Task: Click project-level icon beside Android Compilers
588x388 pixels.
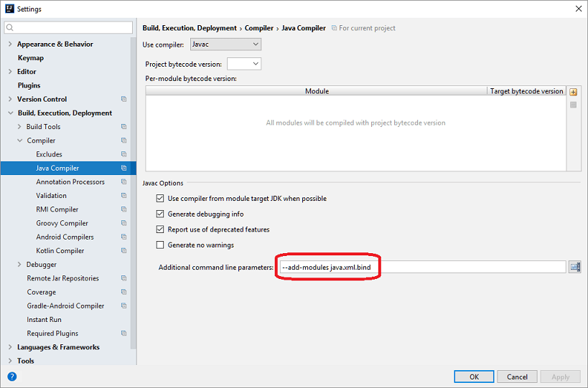Action: click(x=123, y=237)
